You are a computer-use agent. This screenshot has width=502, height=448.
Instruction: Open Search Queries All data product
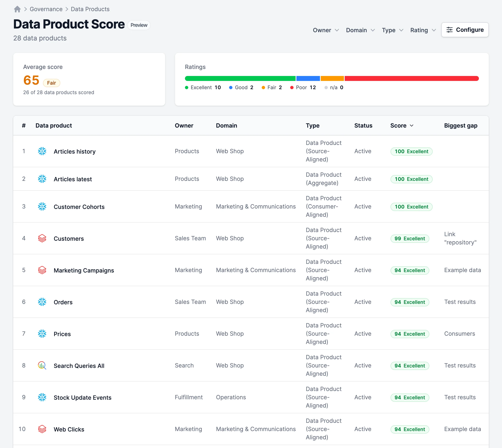(x=79, y=366)
